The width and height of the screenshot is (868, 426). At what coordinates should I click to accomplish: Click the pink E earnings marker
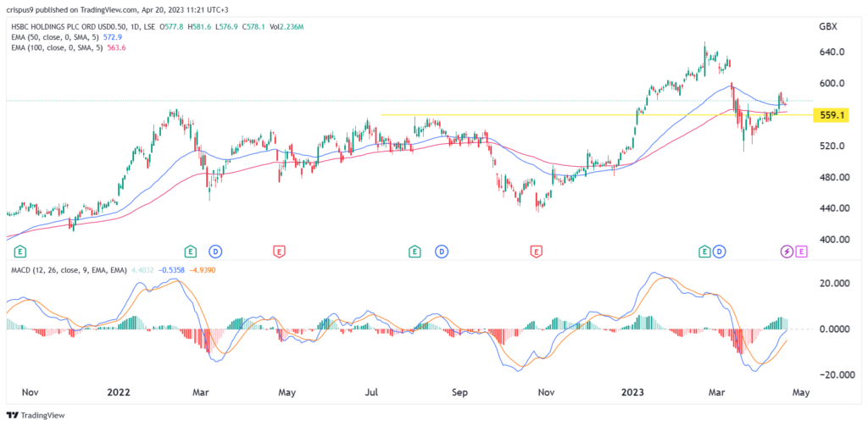pos(802,252)
